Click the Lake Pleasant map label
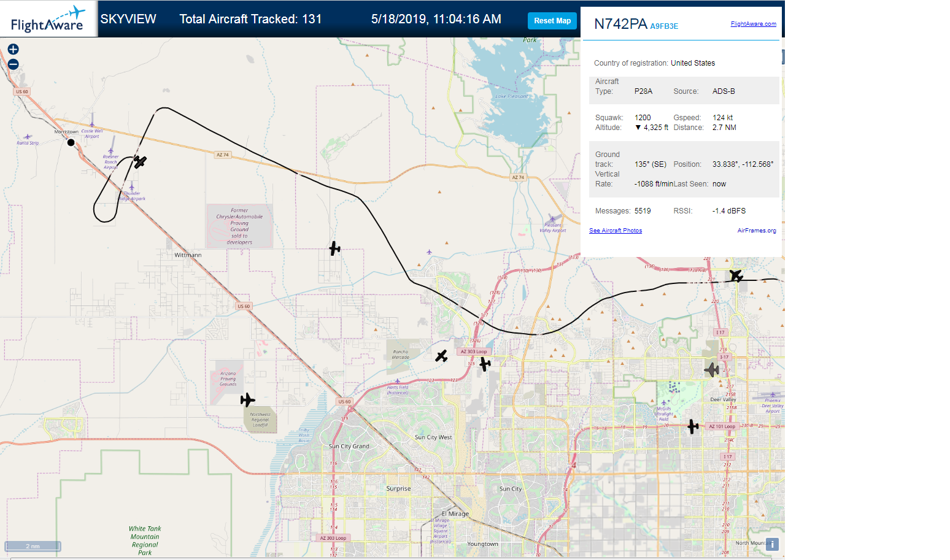The image size is (950, 560). [512, 96]
